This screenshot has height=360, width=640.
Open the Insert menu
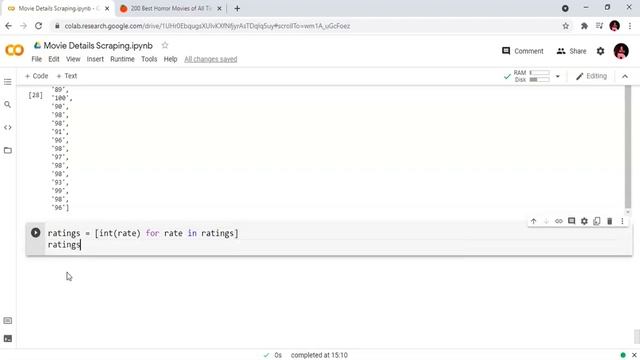tap(95, 59)
